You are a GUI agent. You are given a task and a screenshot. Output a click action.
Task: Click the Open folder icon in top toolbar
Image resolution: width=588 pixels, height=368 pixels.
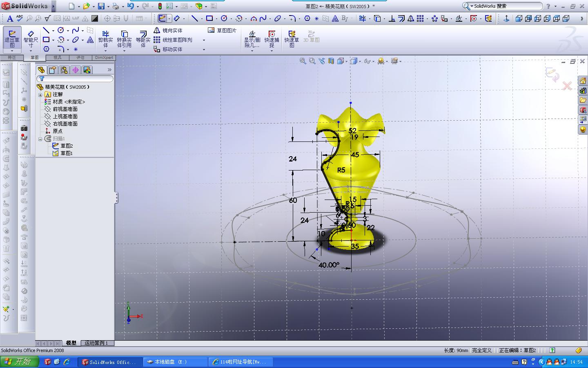[x=86, y=6]
